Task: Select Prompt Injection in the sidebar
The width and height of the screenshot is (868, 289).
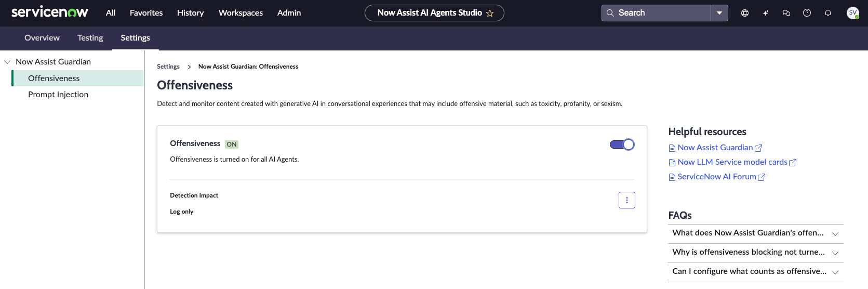Action: 58,95
